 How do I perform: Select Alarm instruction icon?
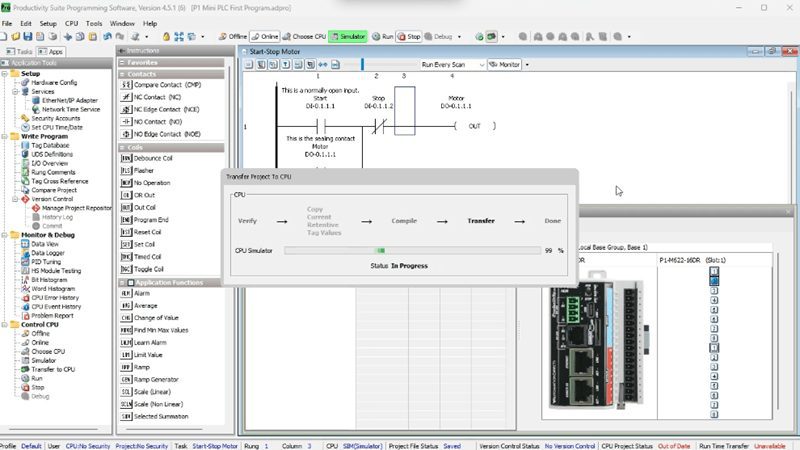point(126,293)
